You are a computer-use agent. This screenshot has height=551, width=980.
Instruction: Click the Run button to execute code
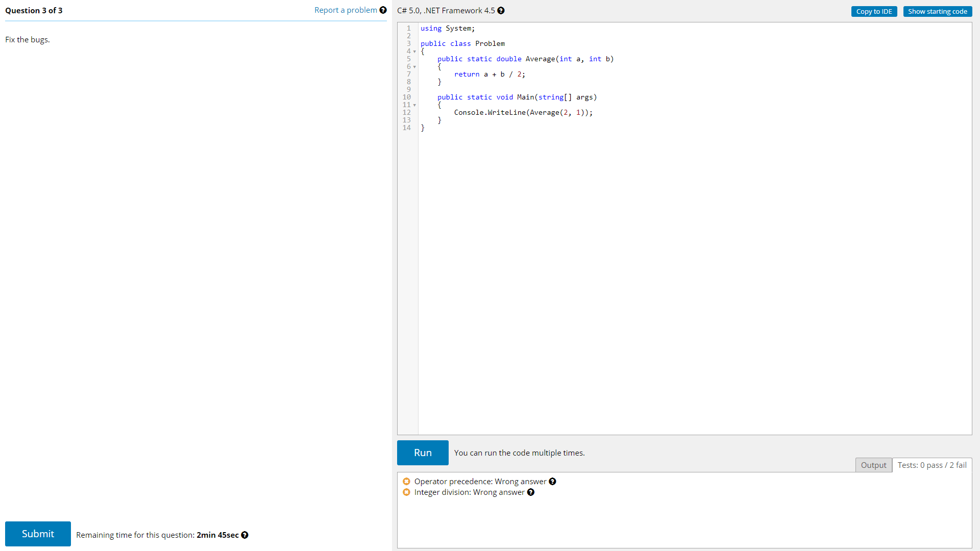(x=422, y=453)
